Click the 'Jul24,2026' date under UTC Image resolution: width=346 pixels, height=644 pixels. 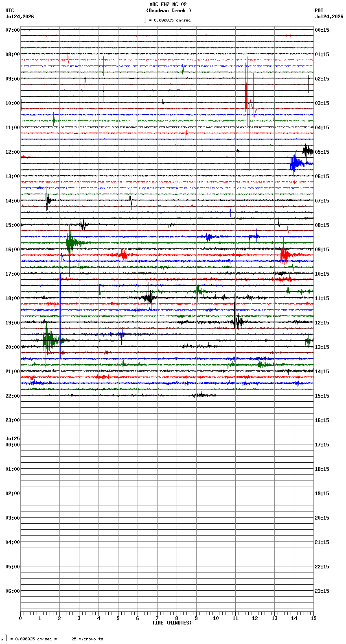20,17
